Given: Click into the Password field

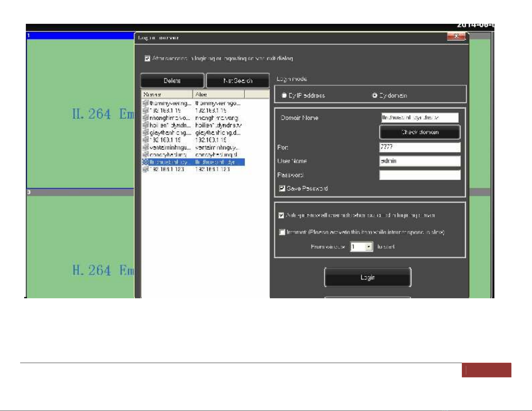Looking at the screenshot, I should 420,175.
